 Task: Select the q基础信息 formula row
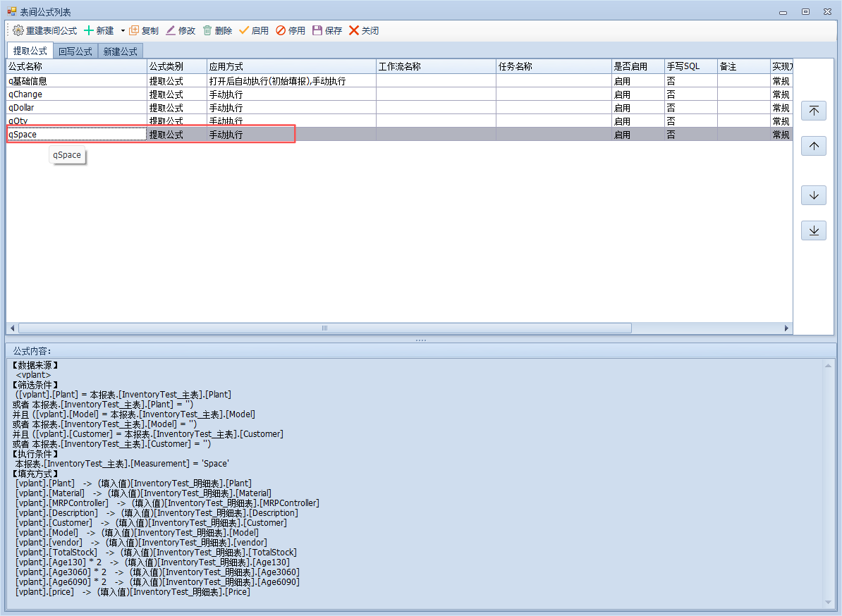click(398, 81)
